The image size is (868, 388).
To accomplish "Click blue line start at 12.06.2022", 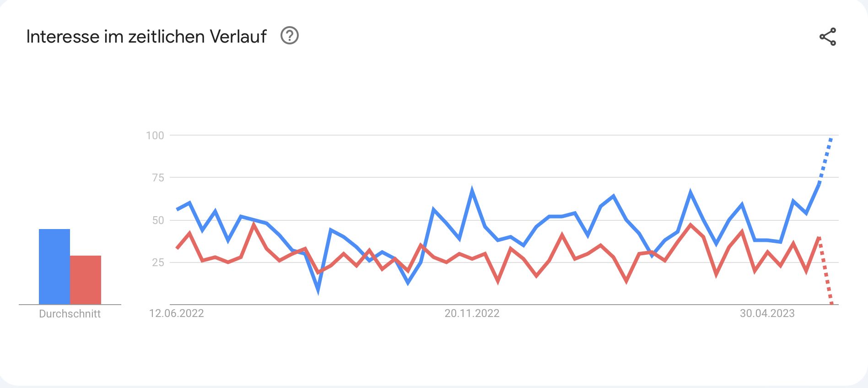I will (x=177, y=209).
